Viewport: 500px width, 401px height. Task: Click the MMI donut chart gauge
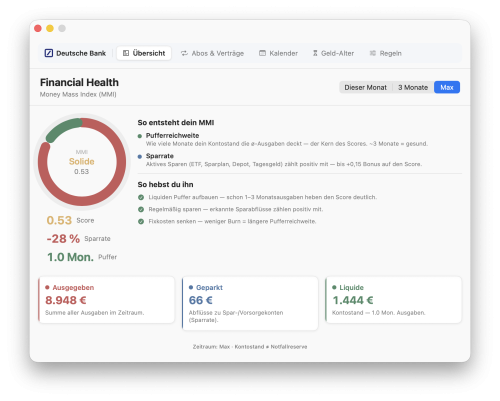(x=82, y=162)
